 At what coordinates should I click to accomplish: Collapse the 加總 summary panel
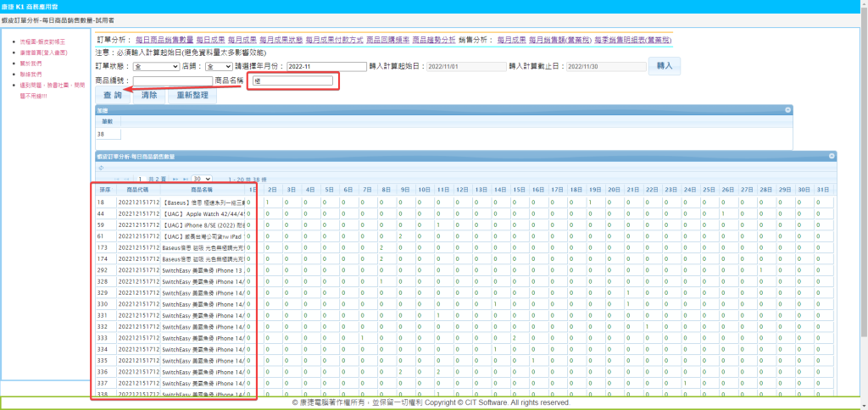coord(787,110)
